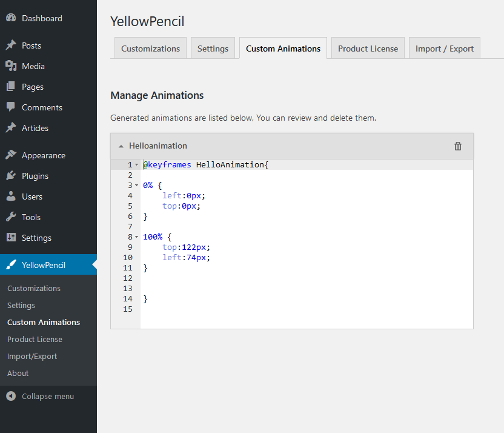Click the Articles pin icon

[11, 127]
